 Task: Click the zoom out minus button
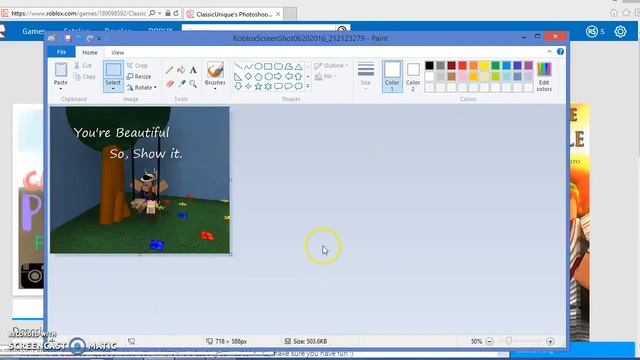(x=490, y=341)
